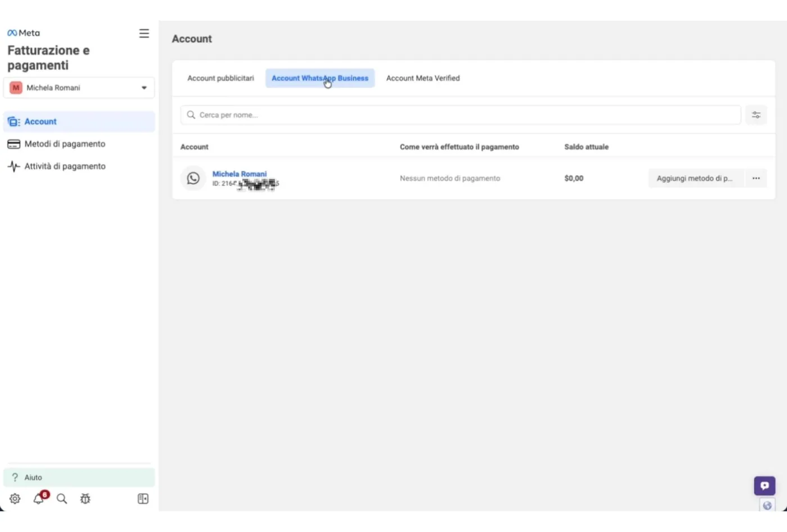This screenshot has width=787, height=532.
Task: Toggle the hamburger sidebar menu
Action: tap(144, 34)
